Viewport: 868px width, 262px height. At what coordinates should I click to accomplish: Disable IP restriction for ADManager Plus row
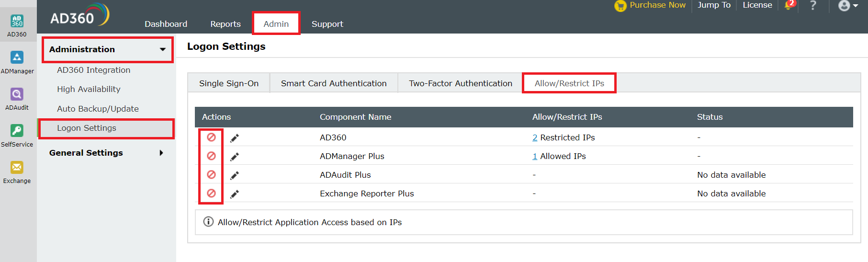click(211, 156)
